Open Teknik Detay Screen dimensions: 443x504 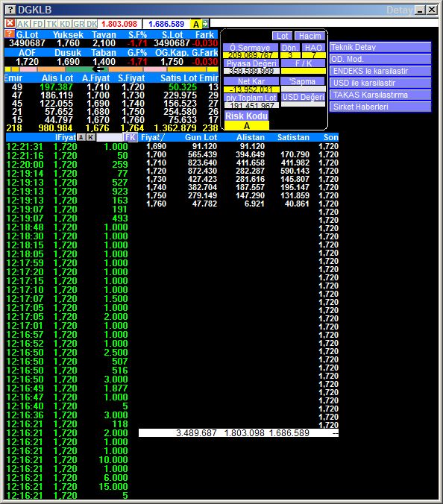[380, 47]
